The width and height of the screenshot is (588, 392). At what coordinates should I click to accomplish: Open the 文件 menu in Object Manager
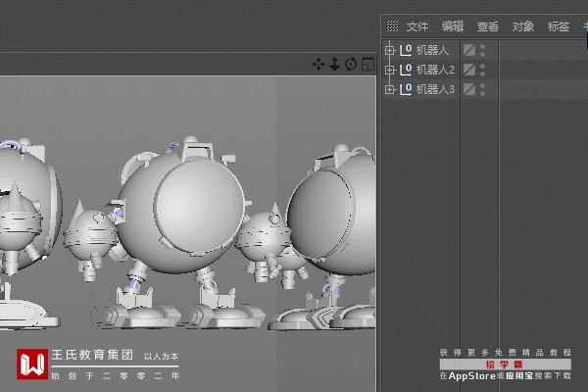[x=417, y=26]
